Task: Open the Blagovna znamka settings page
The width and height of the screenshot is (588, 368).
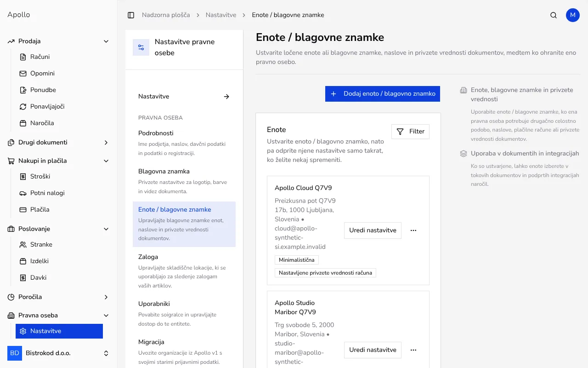Action: click(184, 181)
